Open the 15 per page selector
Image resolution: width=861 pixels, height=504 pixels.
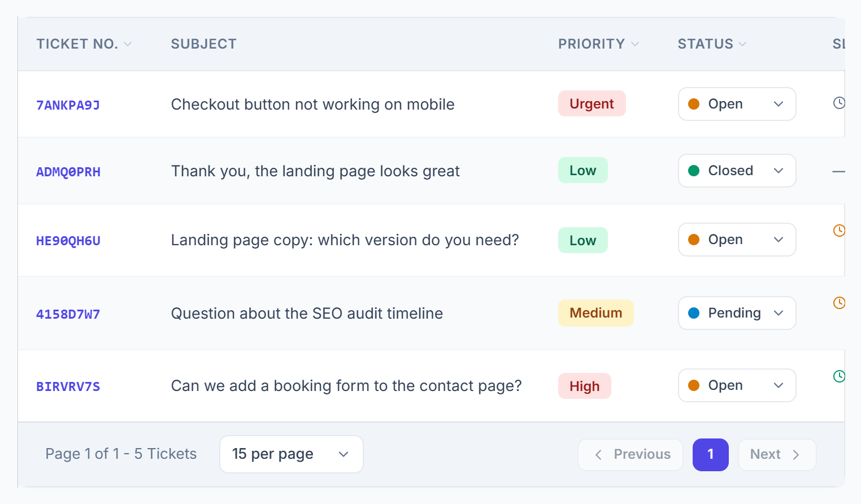click(291, 454)
